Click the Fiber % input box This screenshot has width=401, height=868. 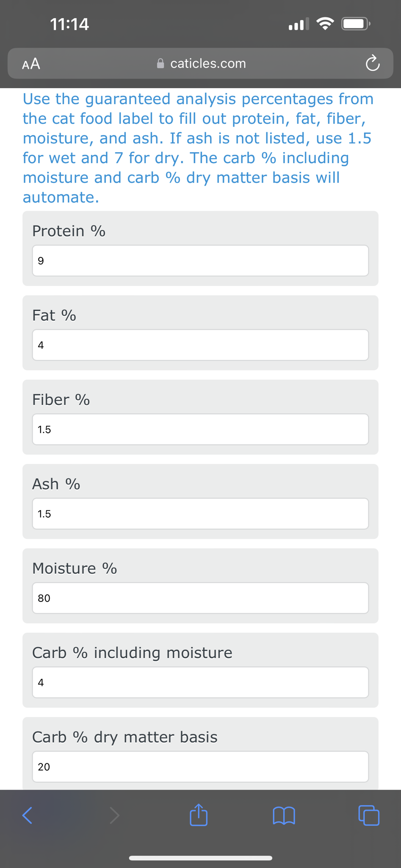pyautogui.click(x=200, y=429)
